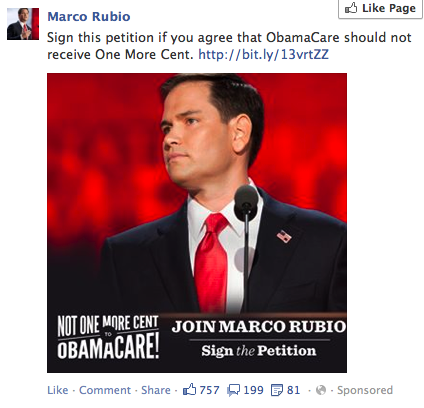Viewport: 424px width, 408px height.
Task: Follow the bit.ly/13vrtZZ petition link
Action: coord(263,54)
